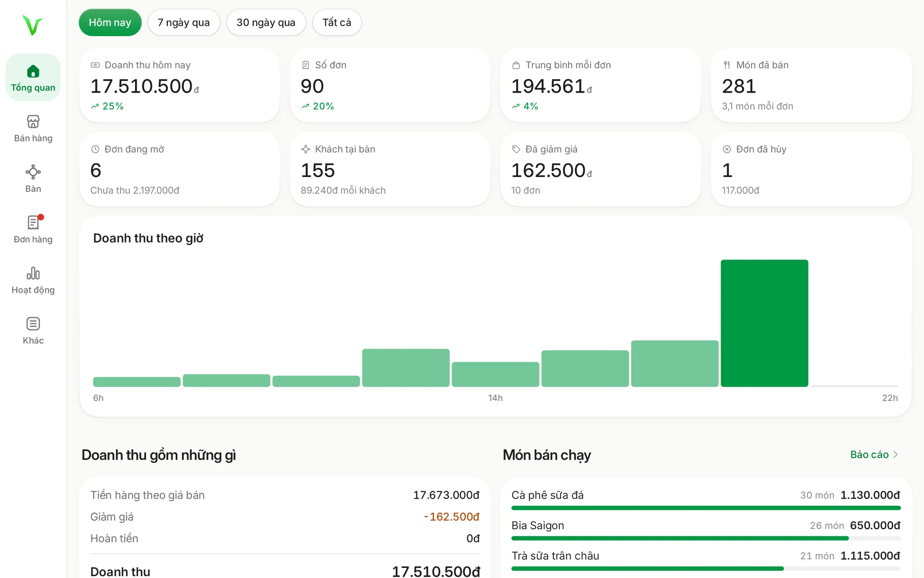Select the Hôm nay filter
The image size is (924, 578).
(110, 23)
